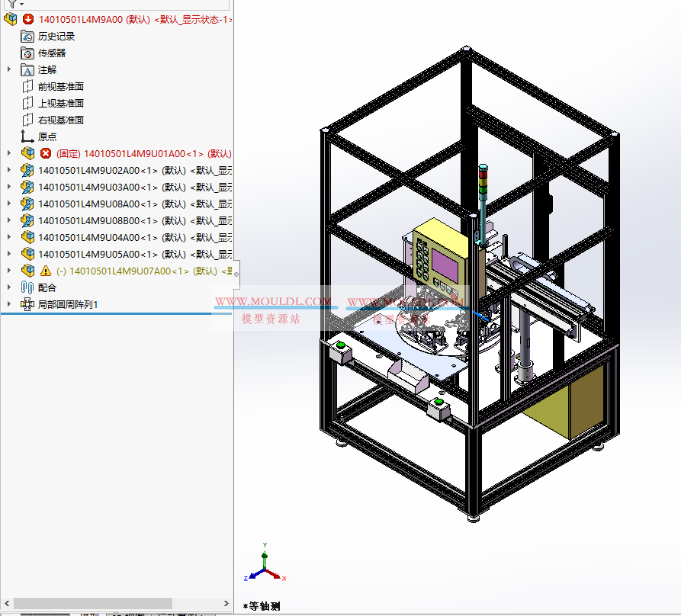Click the horizontal scrollbar right arrow in tree
The image size is (681, 616).
point(226,603)
